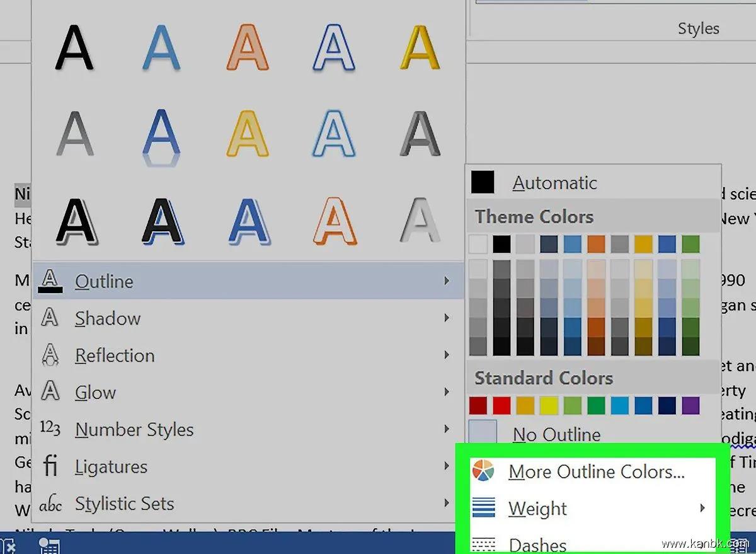Click the Glow text effect icon
Viewport: 756px width, 554px height.
[50, 392]
